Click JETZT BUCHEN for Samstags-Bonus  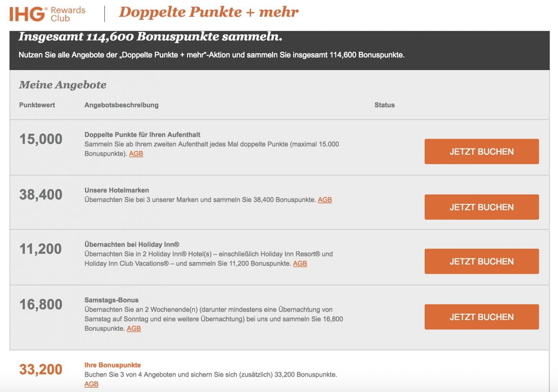(x=481, y=317)
